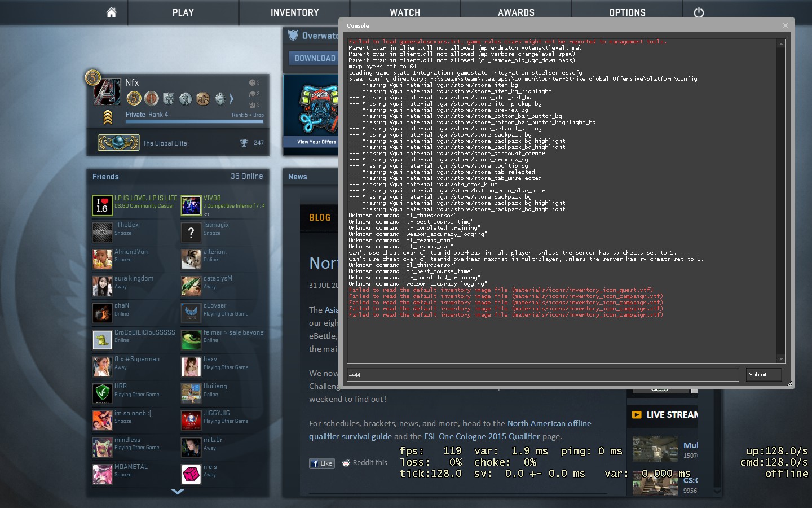Click the silver shield-shaped medal on the profile
The image size is (812, 508).
click(168, 99)
